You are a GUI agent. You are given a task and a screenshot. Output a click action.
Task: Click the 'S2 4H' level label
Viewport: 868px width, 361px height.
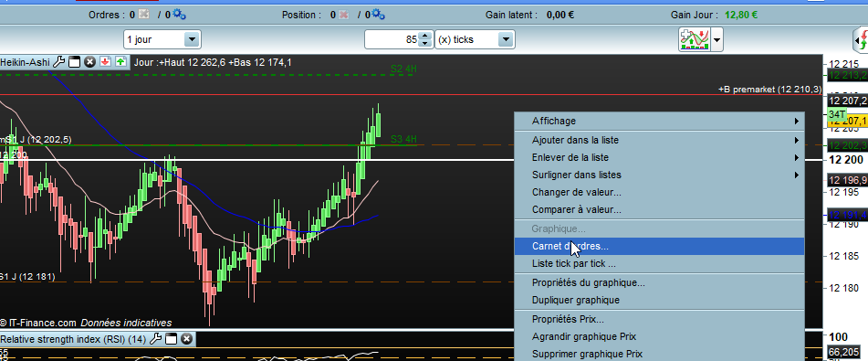(x=403, y=69)
